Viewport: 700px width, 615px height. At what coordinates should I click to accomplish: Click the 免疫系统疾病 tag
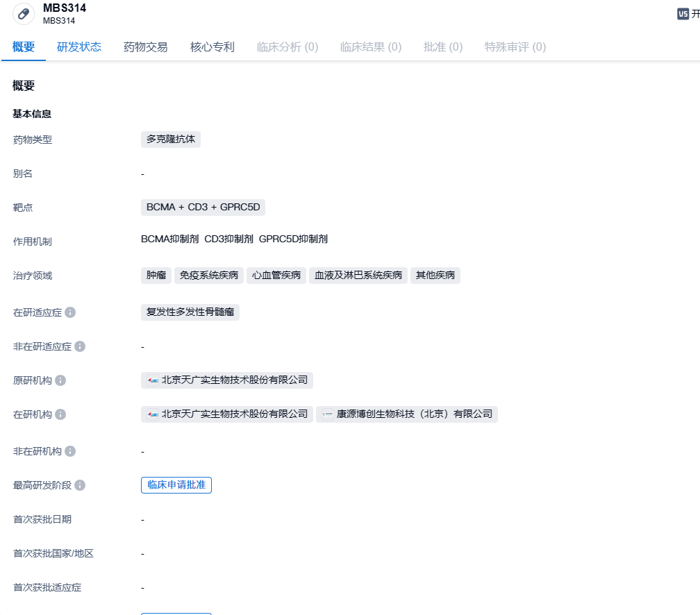click(x=208, y=276)
